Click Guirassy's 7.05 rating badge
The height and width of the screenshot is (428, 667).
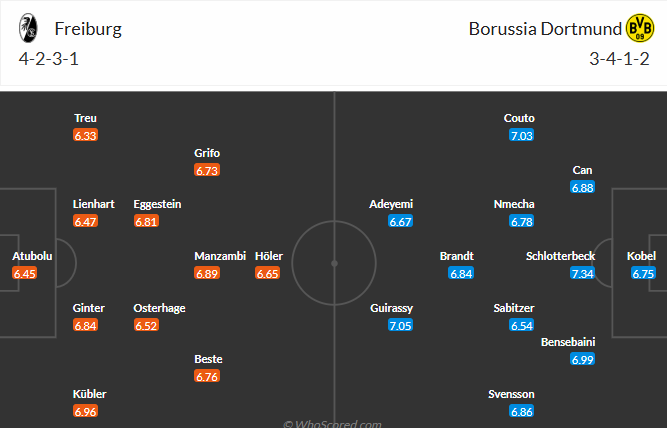point(400,325)
